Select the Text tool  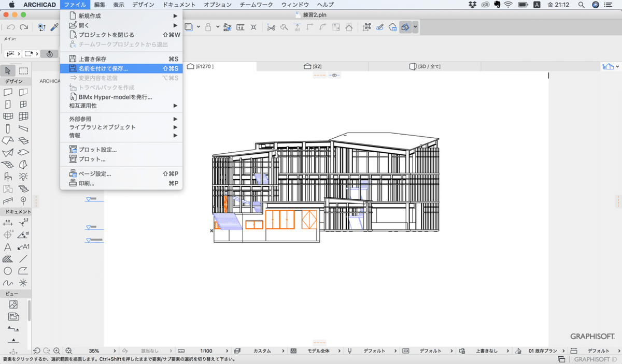point(8,247)
